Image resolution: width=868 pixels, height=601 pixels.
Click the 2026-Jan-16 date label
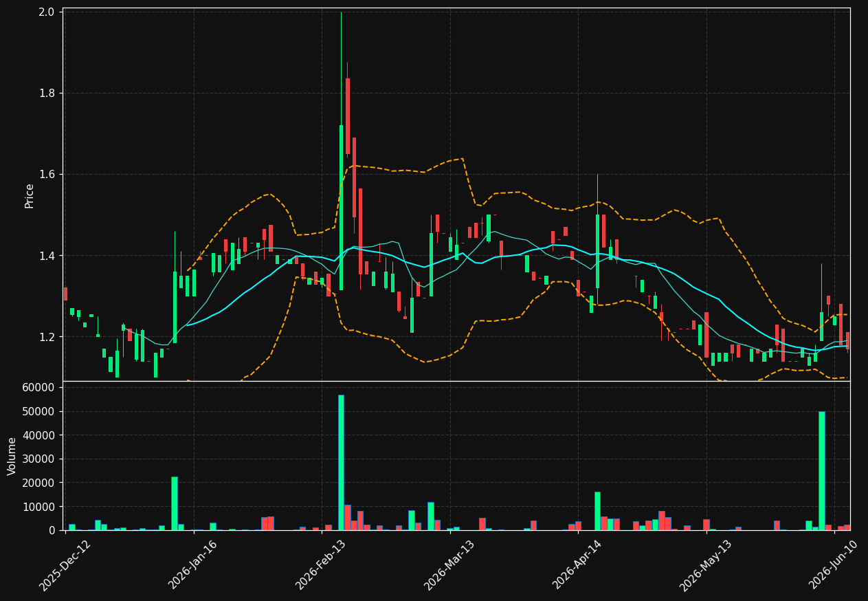pos(192,565)
